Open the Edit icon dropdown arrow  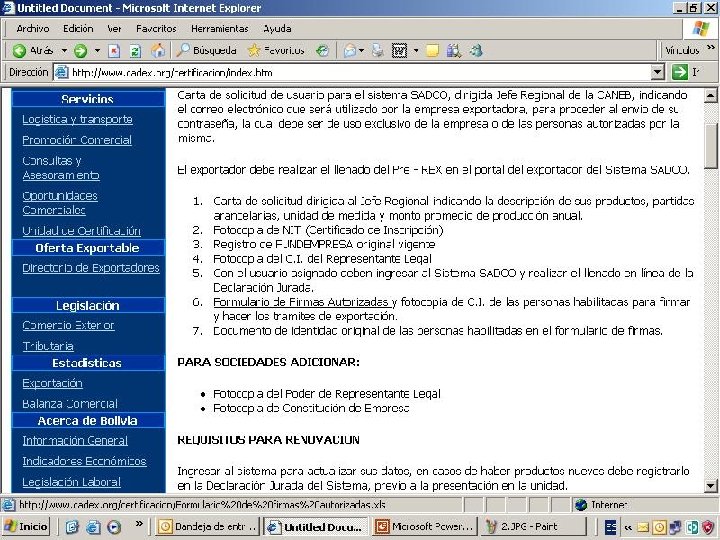[416, 50]
